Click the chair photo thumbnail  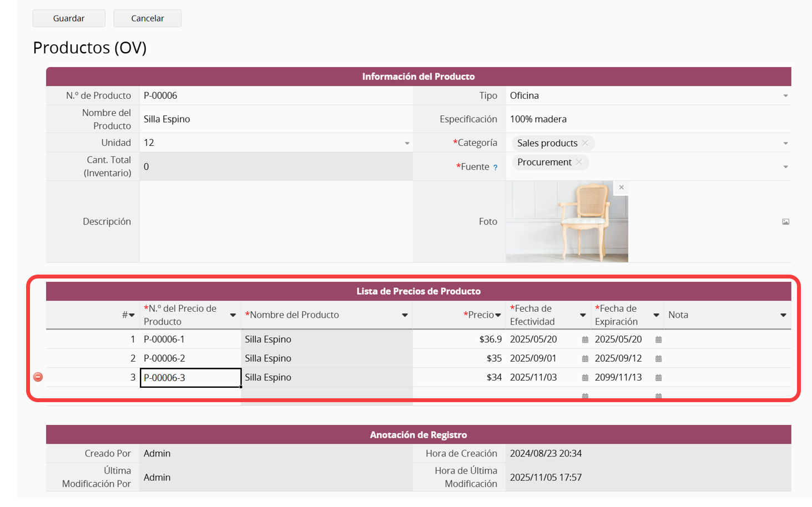tap(566, 222)
